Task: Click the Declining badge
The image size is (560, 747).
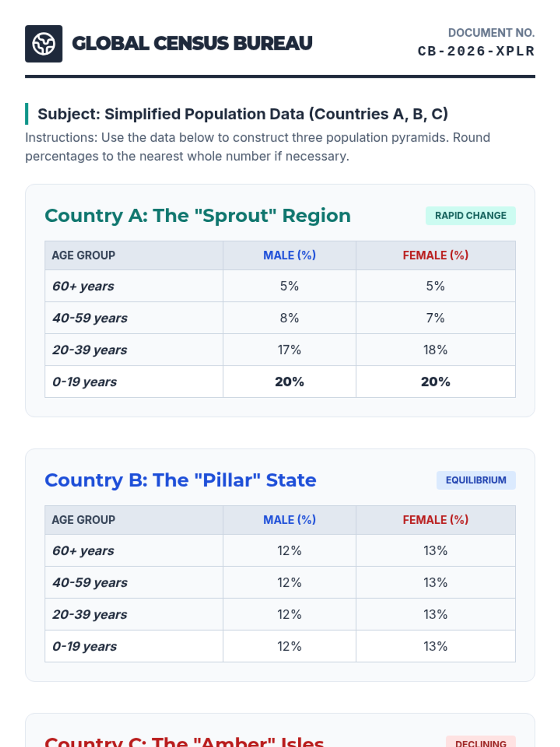Action: (x=480, y=741)
